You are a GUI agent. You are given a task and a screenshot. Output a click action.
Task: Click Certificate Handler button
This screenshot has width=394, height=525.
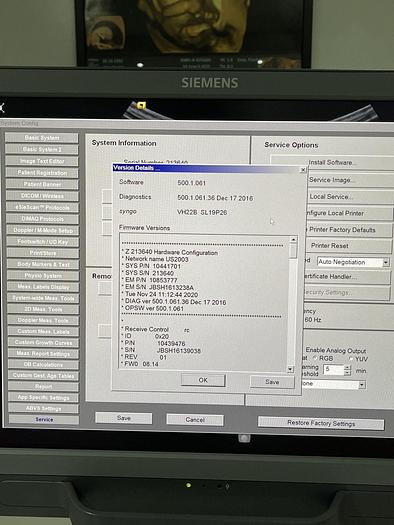click(347, 277)
